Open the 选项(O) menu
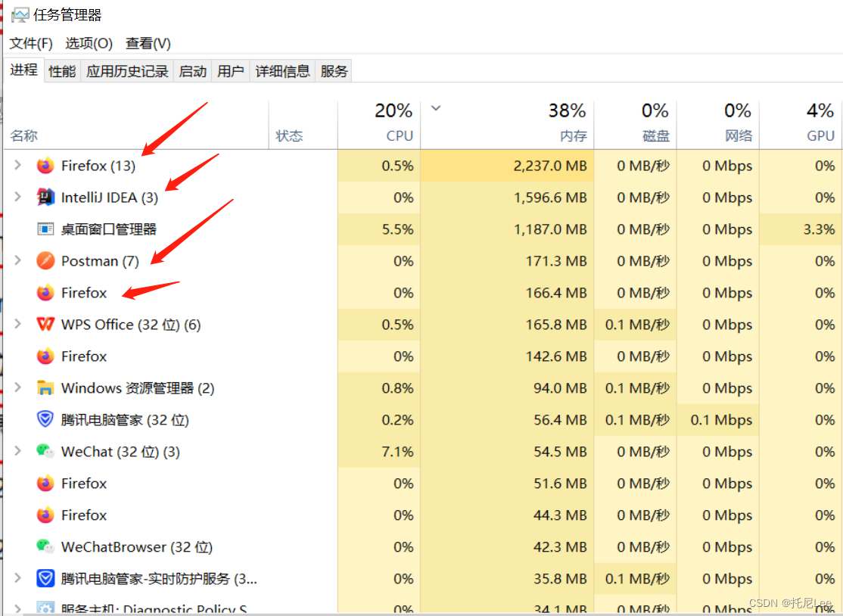The width and height of the screenshot is (843, 616). (89, 44)
